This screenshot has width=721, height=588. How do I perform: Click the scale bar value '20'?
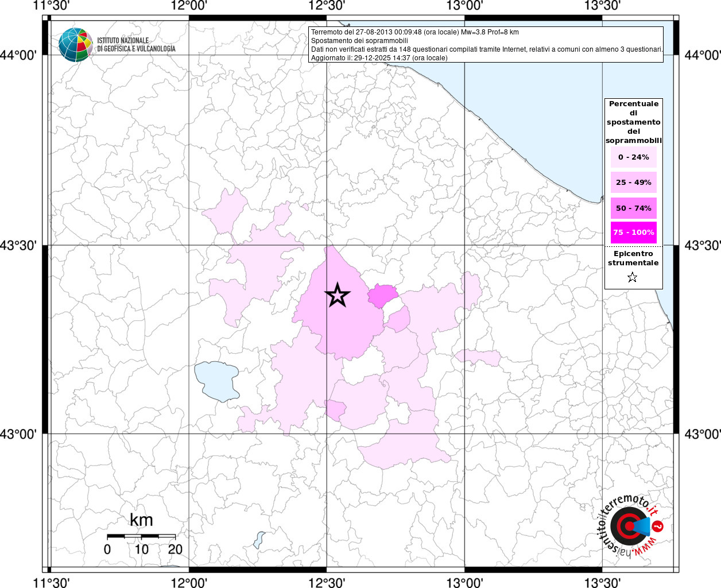tap(175, 549)
